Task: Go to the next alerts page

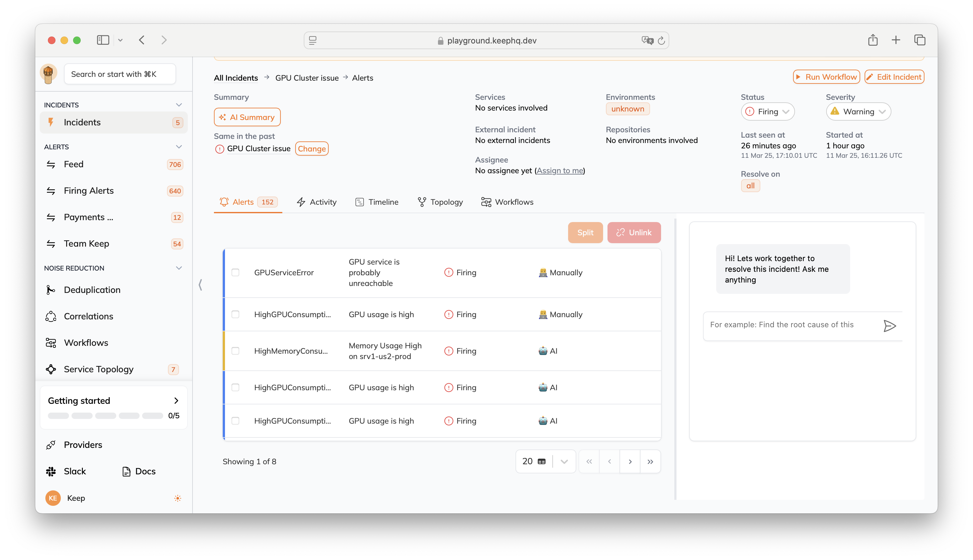Action: click(630, 462)
